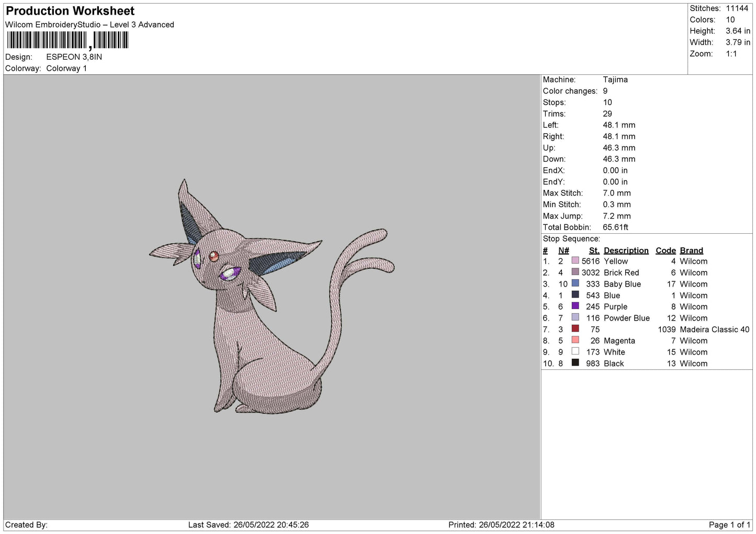
Task: Click the 'Colorway 1' value
Action: point(66,69)
